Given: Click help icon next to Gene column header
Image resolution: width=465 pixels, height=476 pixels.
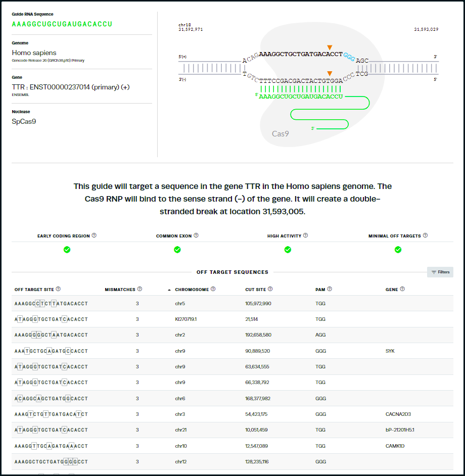Looking at the screenshot, I should coord(402,289).
